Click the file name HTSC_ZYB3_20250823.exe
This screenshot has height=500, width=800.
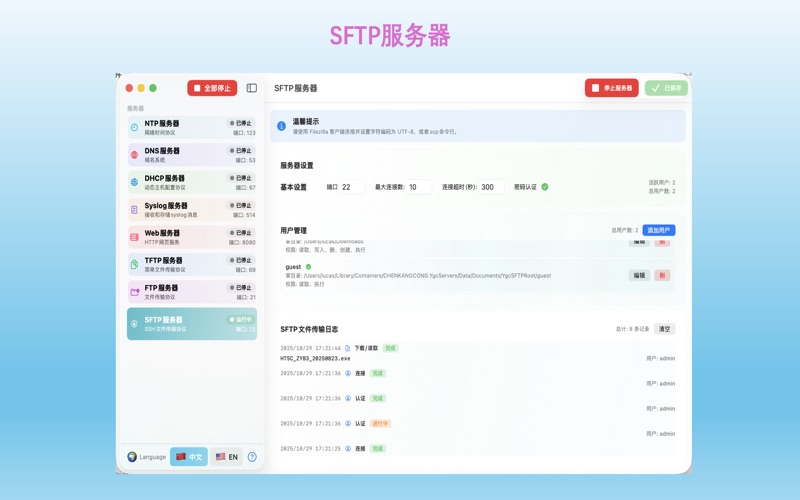pos(315,359)
